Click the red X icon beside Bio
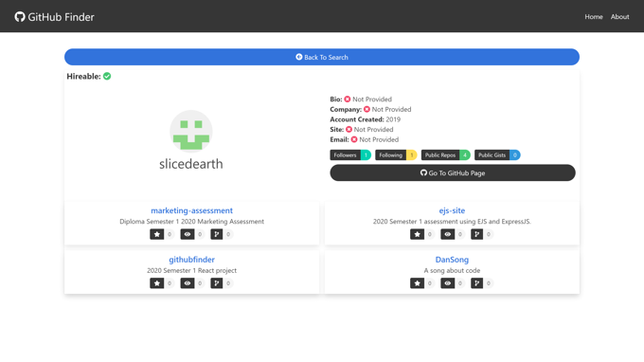This screenshot has height=362, width=644. 348,100
